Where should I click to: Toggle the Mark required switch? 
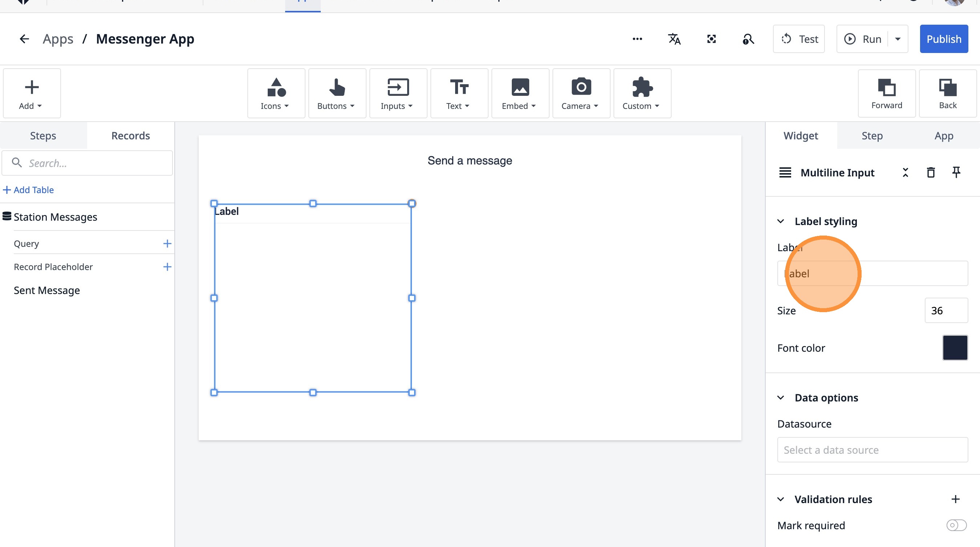(x=956, y=525)
